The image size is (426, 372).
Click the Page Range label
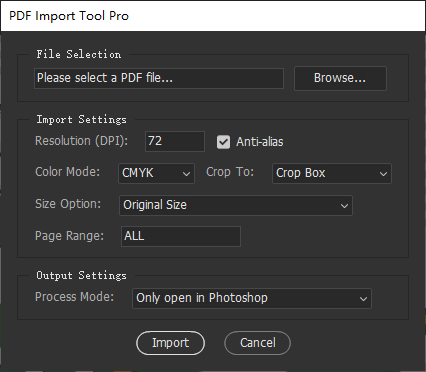point(69,236)
